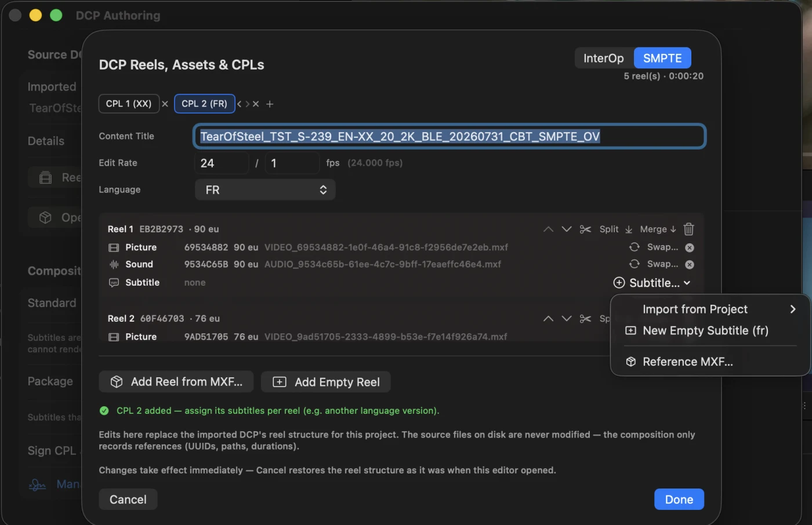Add a new CPL with the plus icon

click(270, 104)
